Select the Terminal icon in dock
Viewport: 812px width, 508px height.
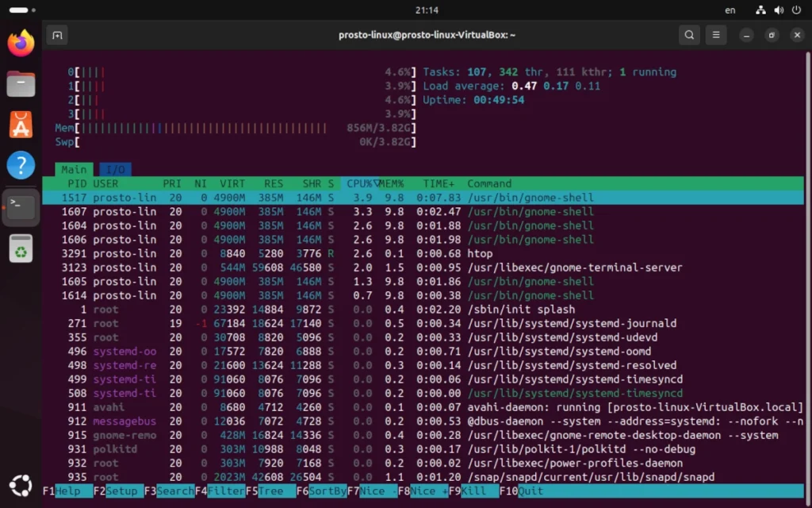[21, 207]
